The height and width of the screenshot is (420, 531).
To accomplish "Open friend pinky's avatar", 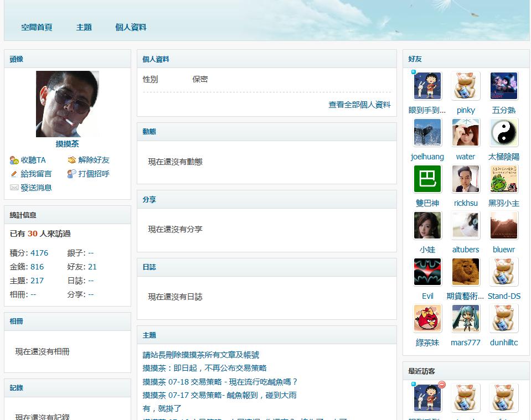I will 466,86.
